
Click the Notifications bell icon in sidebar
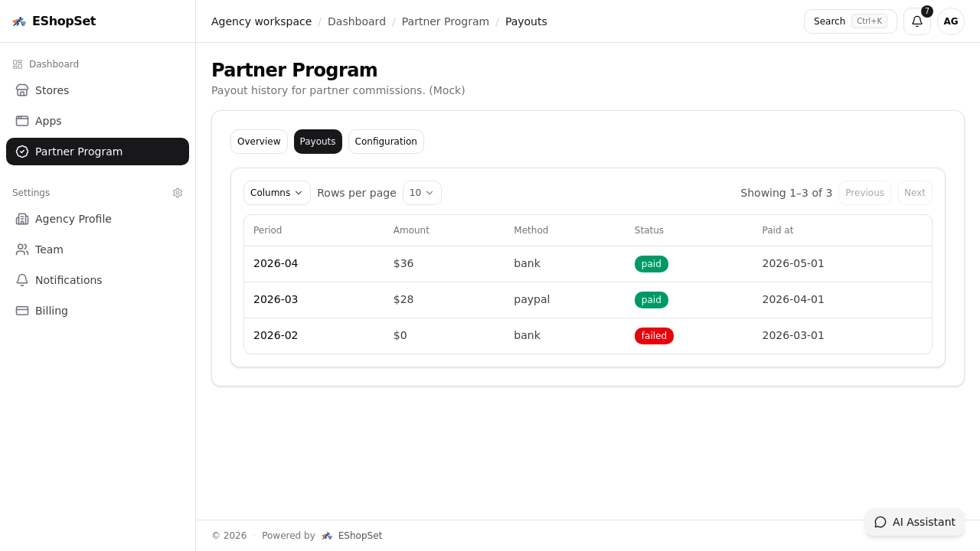tap(22, 280)
